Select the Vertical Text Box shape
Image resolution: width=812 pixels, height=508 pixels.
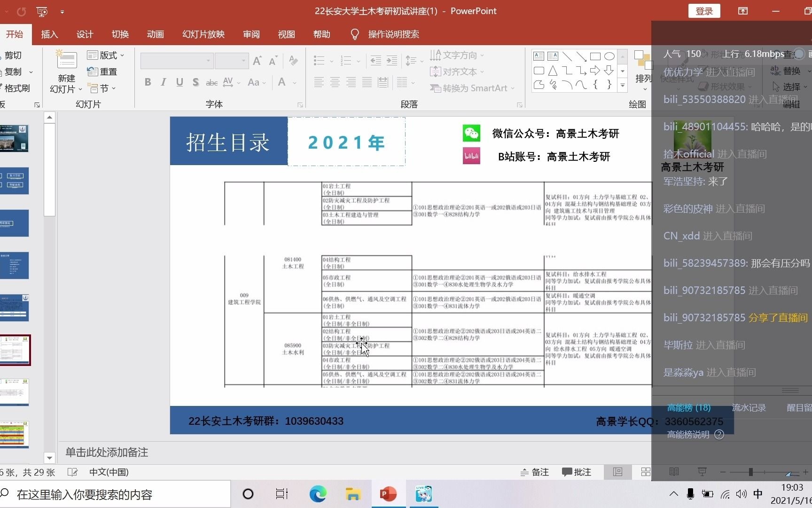553,56
